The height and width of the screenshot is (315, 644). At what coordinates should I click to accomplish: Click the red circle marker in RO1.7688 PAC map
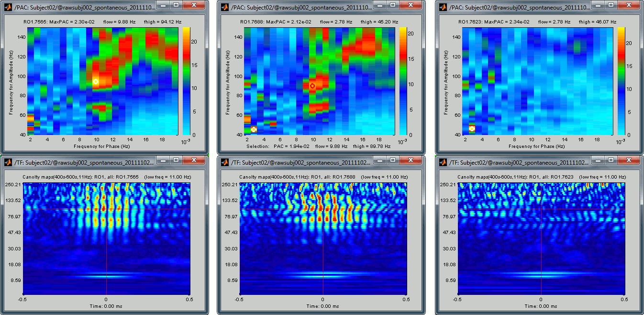point(313,86)
